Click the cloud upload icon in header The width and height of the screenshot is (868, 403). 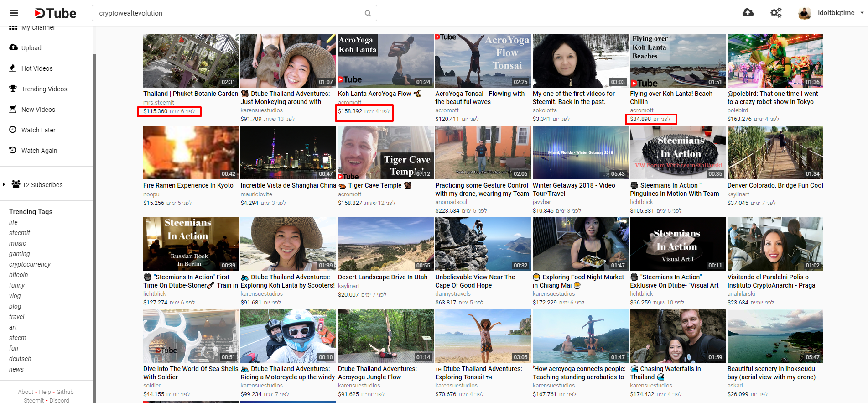coord(748,13)
